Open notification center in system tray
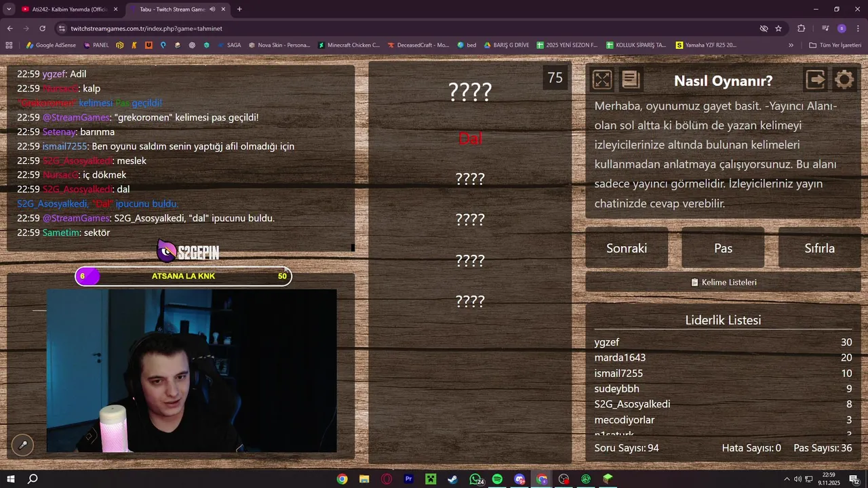This screenshot has width=868, height=488. click(x=854, y=479)
